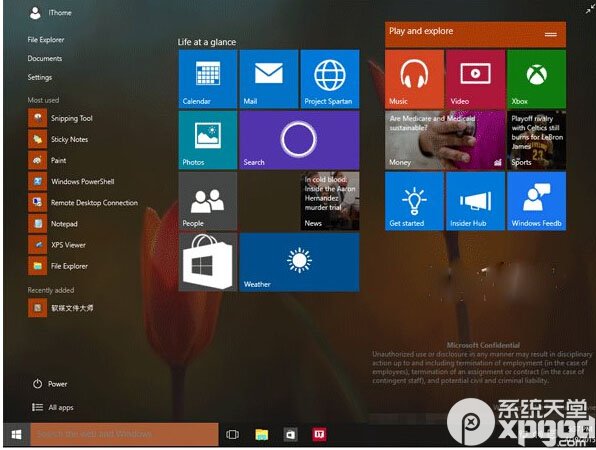Click the taskbar search box
596x450 pixels.
click(x=124, y=434)
